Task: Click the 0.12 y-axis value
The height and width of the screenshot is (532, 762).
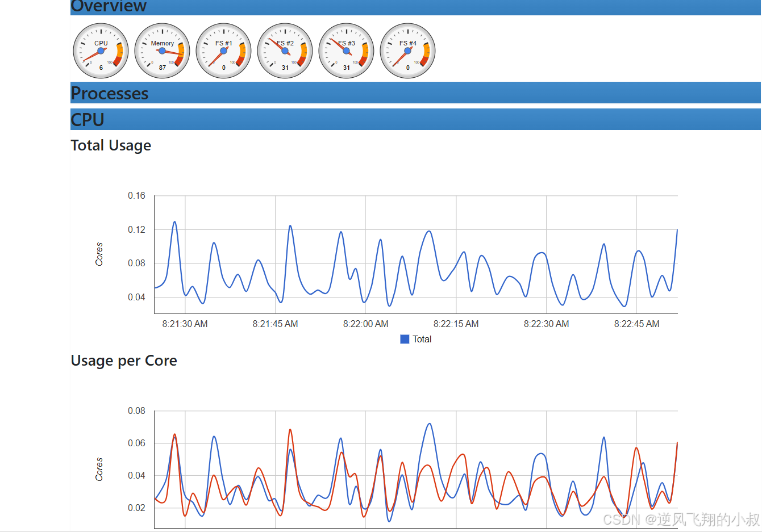Action: pyautogui.click(x=136, y=230)
